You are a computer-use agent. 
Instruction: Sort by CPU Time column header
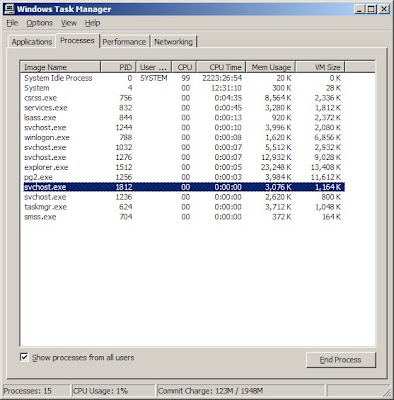221,67
